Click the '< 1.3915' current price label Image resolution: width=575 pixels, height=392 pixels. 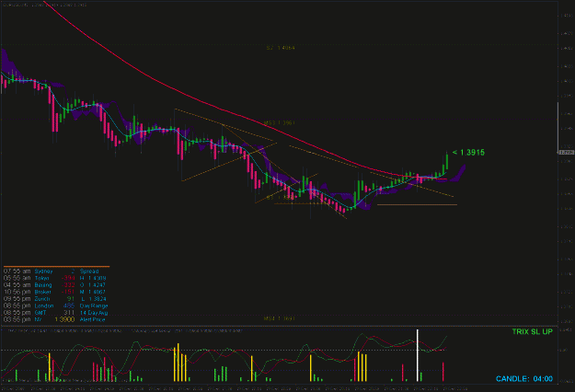pos(468,152)
